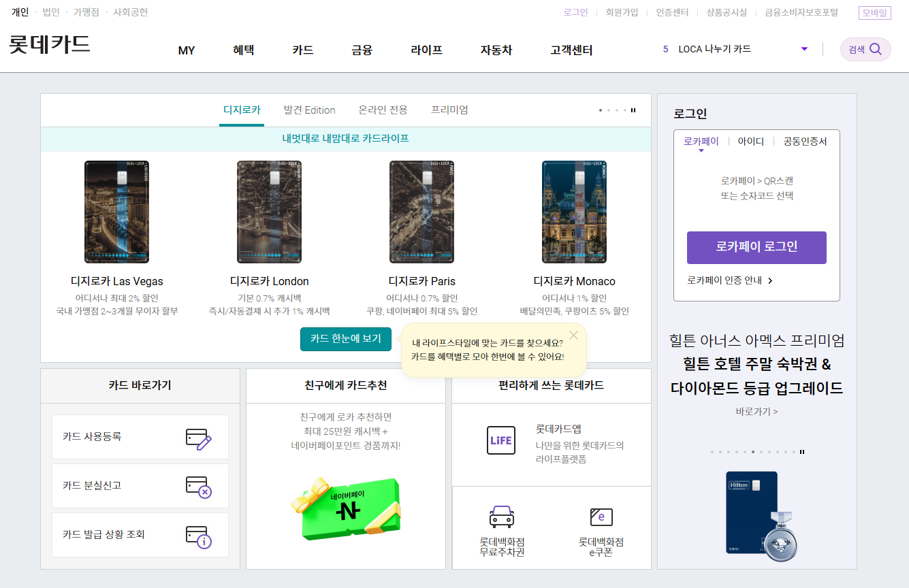This screenshot has height=588, width=909.
Task: Select the 아이디 login tab
Action: [751, 142]
